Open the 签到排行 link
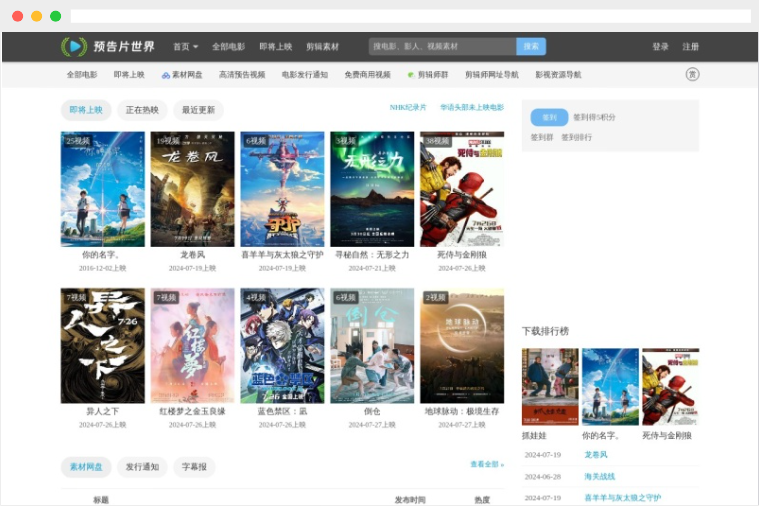 point(577,138)
